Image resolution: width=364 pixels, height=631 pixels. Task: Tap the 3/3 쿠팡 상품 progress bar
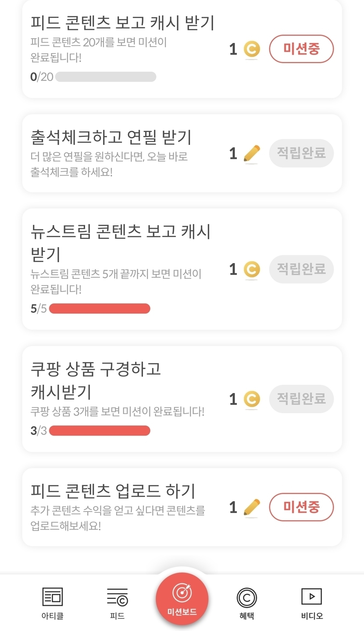click(100, 431)
